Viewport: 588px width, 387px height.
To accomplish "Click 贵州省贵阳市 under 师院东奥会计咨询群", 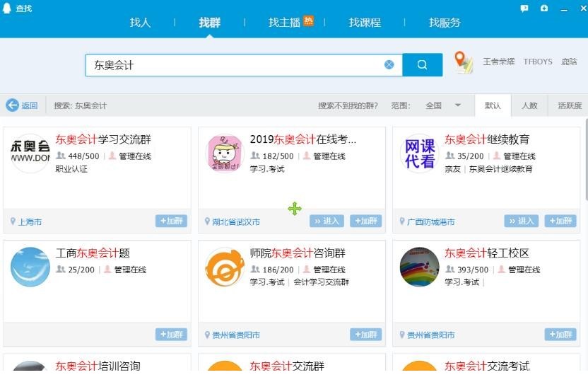I will click(x=236, y=335).
